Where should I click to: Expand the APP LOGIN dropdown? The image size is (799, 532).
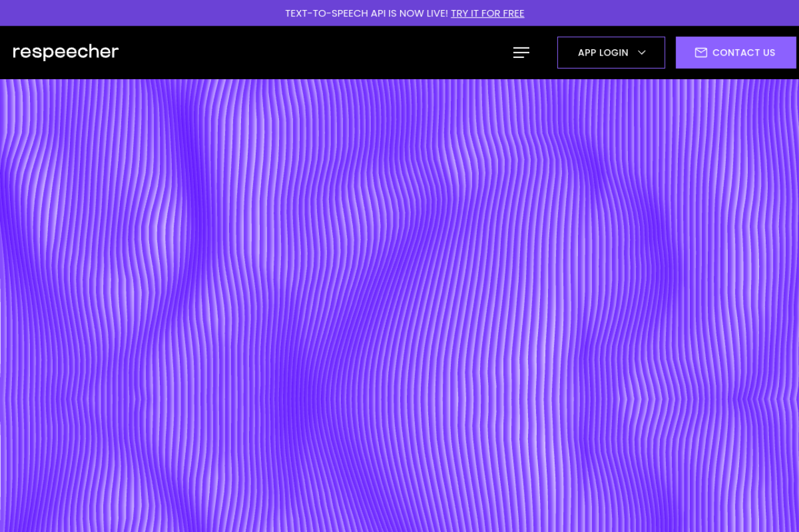click(x=611, y=52)
